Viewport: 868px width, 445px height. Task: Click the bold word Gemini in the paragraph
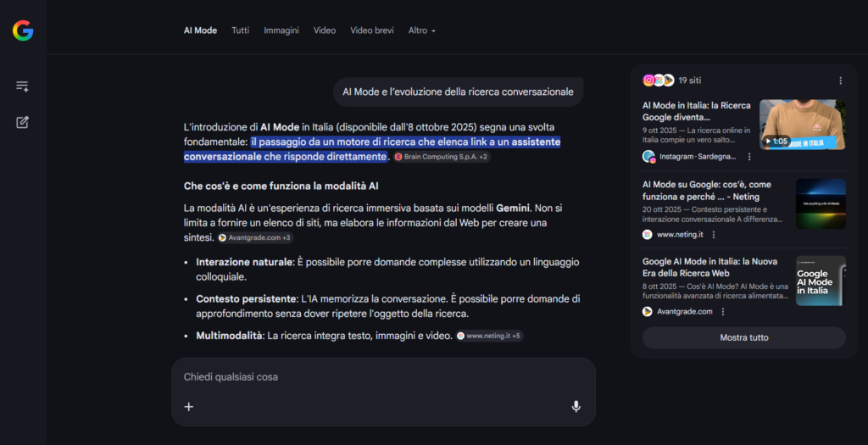tap(513, 209)
